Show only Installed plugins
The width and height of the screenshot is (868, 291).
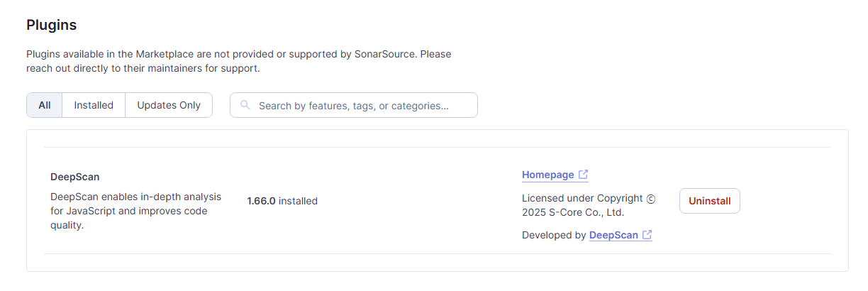94,105
